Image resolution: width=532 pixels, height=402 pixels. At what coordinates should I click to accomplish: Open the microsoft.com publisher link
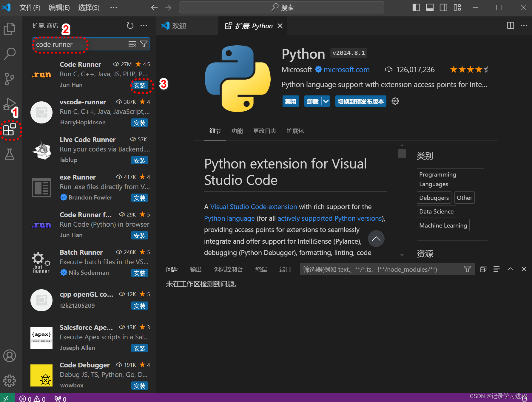(x=346, y=70)
